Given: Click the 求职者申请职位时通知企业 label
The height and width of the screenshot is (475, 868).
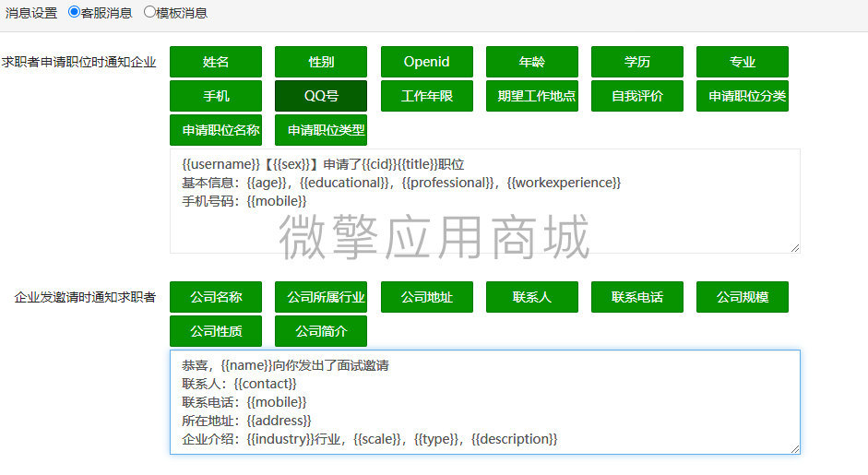Looking at the screenshot, I should (78, 62).
